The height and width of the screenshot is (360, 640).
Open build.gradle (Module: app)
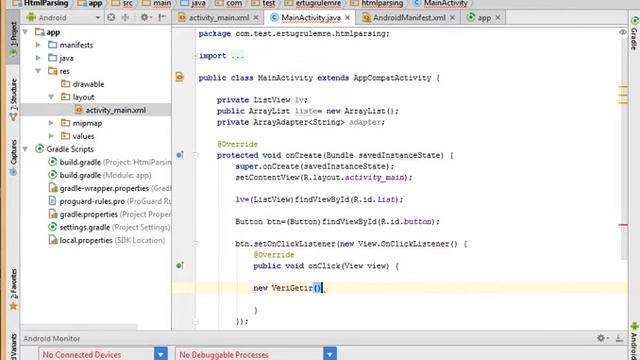coord(105,175)
